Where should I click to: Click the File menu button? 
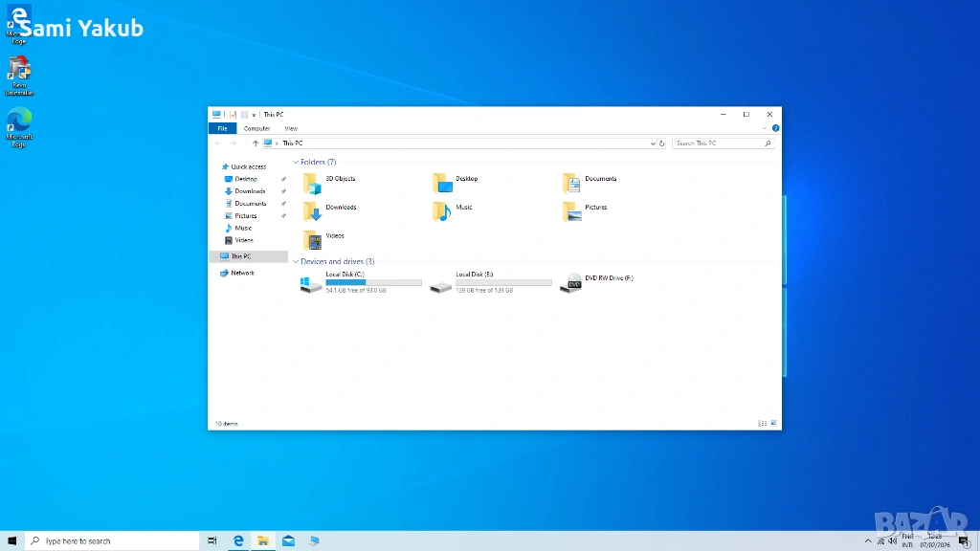222,128
